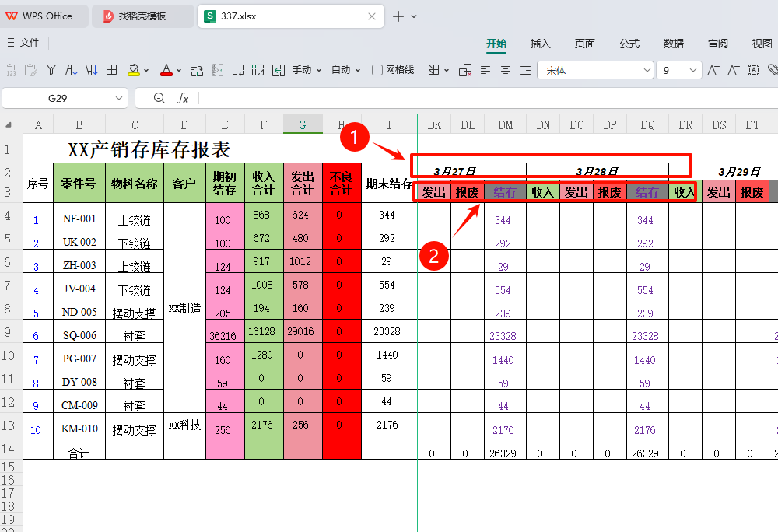
Task: Select column DM header
Action: [x=505, y=125]
